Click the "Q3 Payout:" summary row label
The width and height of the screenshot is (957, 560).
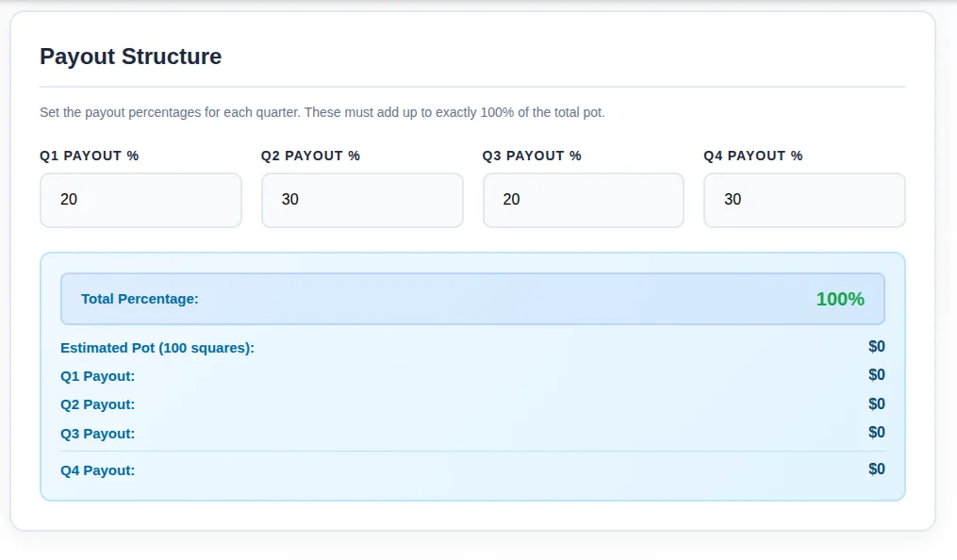(x=98, y=434)
